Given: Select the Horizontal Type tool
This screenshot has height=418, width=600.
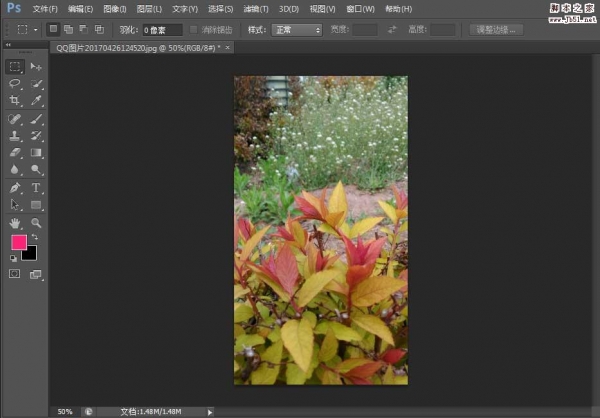Looking at the screenshot, I should point(36,188).
